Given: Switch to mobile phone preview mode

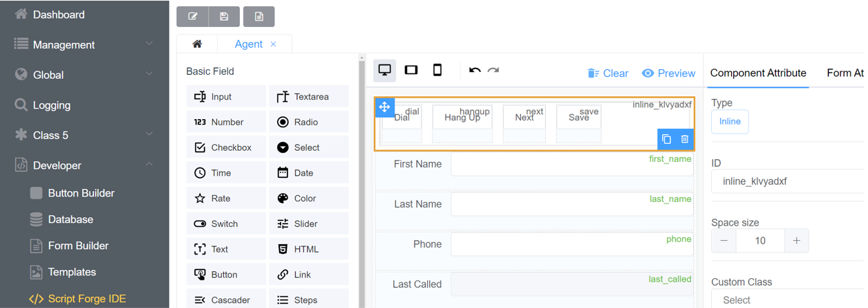Looking at the screenshot, I should [437, 70].
